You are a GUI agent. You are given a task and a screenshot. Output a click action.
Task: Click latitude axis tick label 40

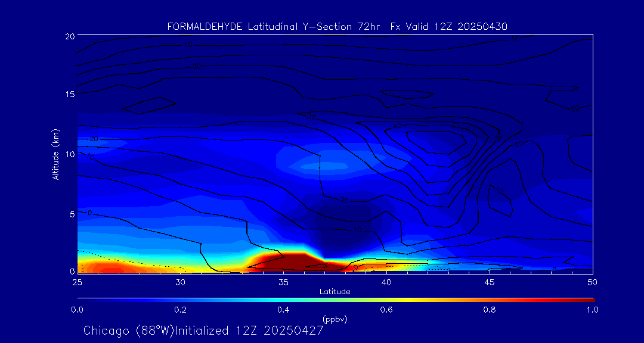click(386, 282)
